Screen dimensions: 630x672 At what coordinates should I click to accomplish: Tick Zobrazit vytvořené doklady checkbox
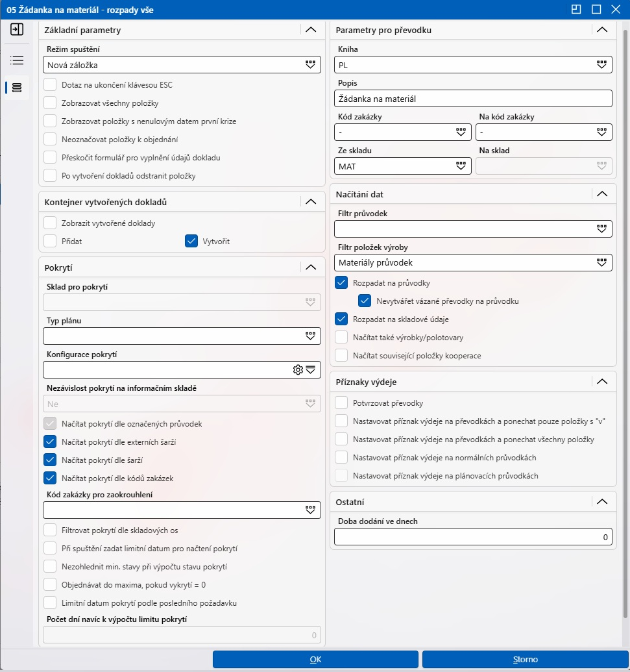(x=50, y=223)
